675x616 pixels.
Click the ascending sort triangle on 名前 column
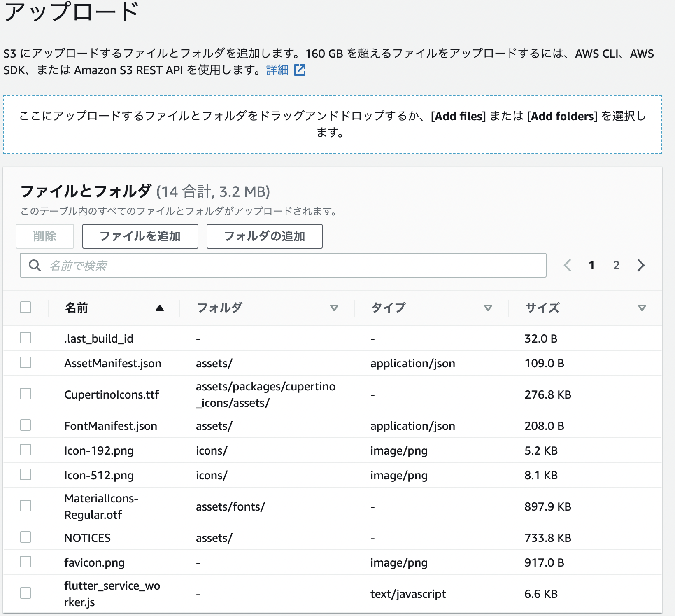click(x=160, y=308)
